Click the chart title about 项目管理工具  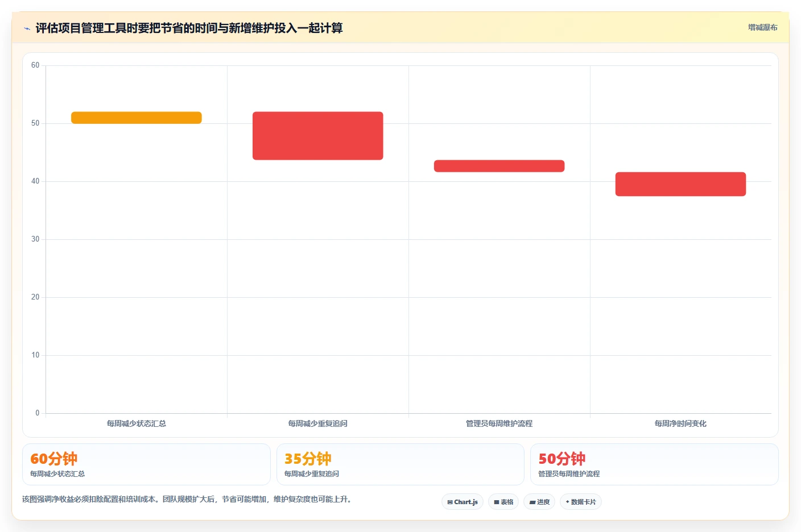click(x=189, y=28)
